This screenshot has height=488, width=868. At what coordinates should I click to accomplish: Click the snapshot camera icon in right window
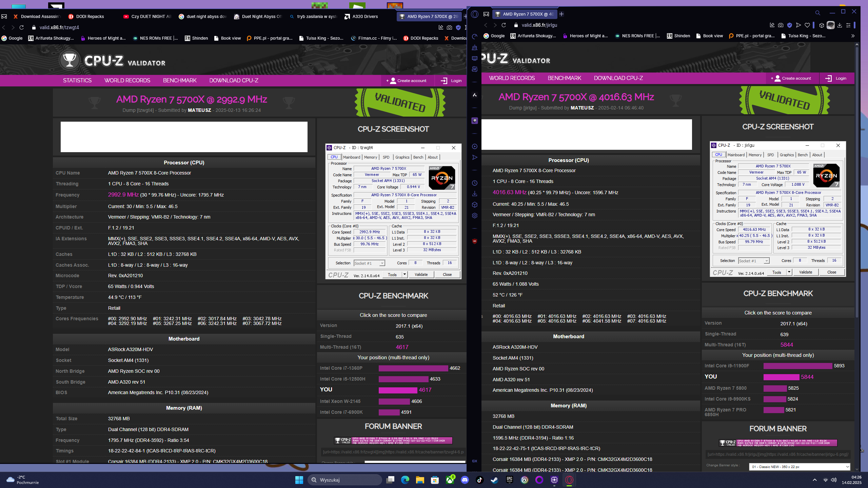point(781,25)
